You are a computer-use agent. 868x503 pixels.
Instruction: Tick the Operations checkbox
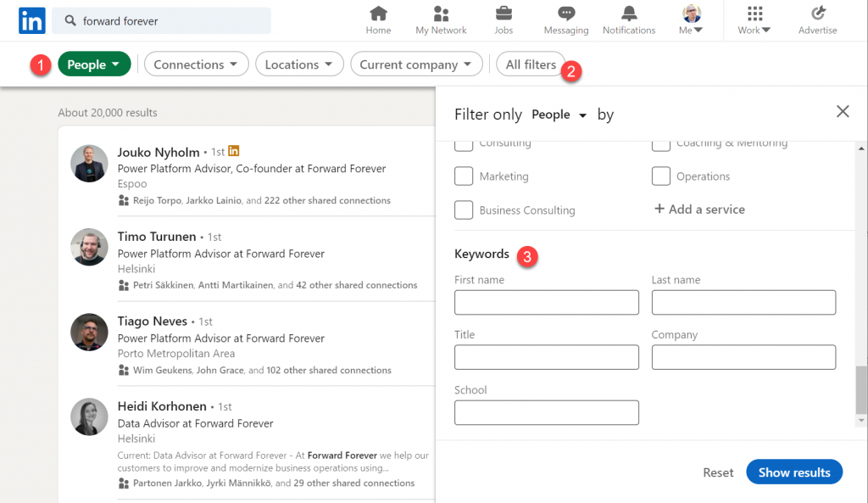point(661,176)
